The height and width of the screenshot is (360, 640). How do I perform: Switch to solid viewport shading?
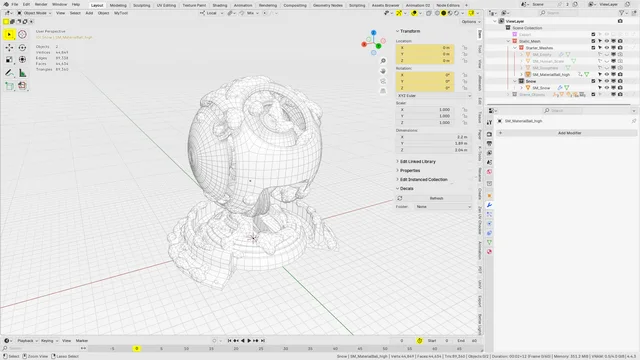click(x=443, y=13)
